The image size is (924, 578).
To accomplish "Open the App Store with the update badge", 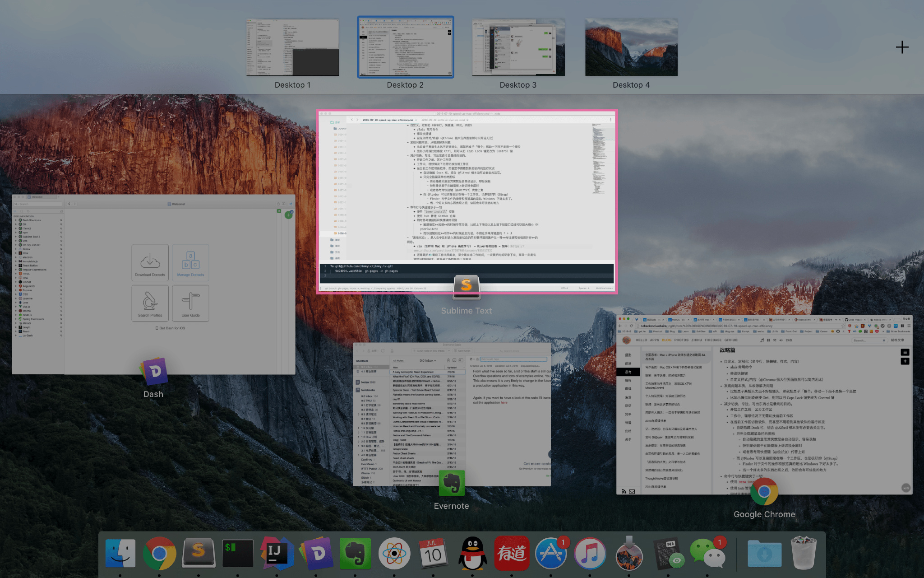I will coord(550,554).
